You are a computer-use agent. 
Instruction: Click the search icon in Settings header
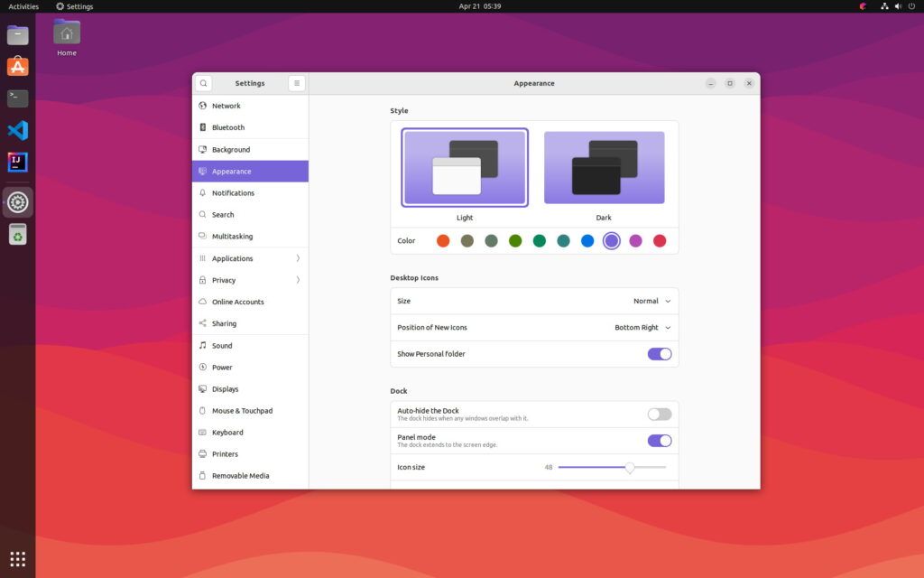(204, 83)
